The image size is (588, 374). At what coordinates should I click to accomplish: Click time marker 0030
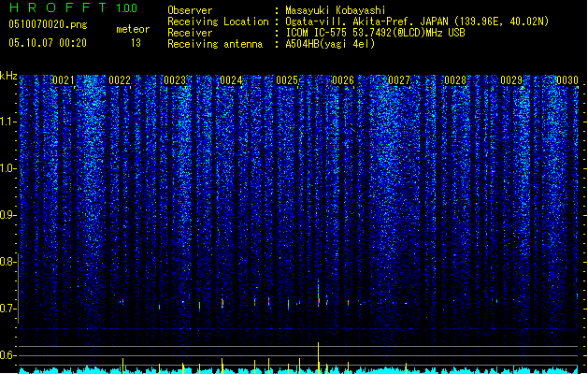[x=567, y=80]
